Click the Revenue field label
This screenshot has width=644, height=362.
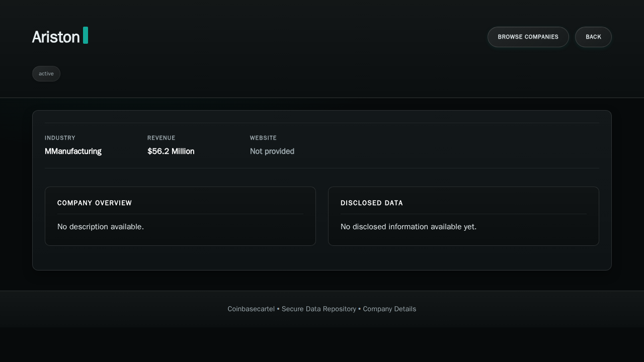[x=161, y=138]
